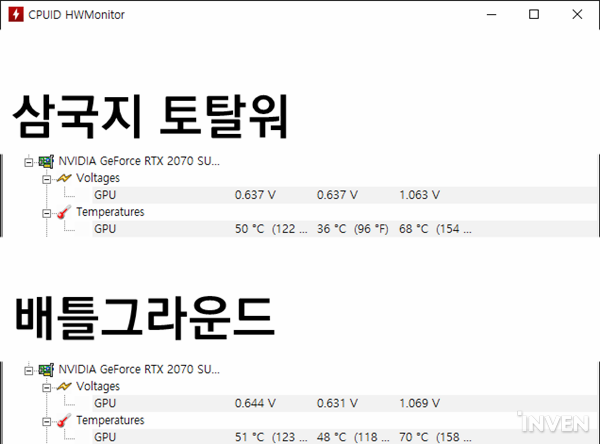The width and height of the screenshot is (600, 444).
Task: Minimize the HWMonitor window
Action: coord(491,15)
